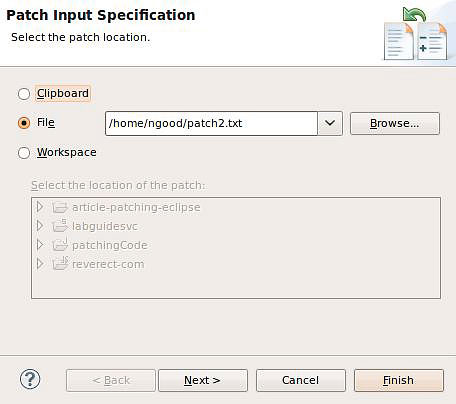Click the labguidesvc project folder icon
This screenshot has width=456, height=404.
60,226
